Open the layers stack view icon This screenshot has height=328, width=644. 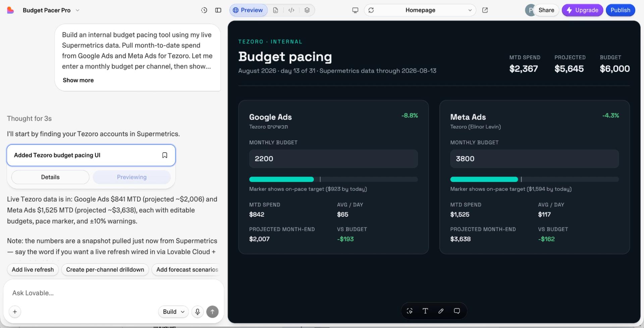tap(307, 10)
